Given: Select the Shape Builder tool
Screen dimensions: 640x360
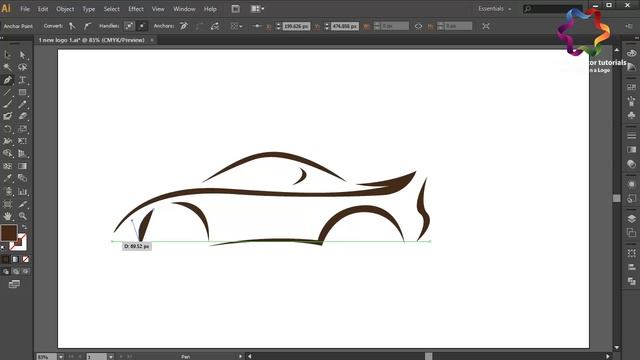Looking at the screenshot, I should pos(7,154).
